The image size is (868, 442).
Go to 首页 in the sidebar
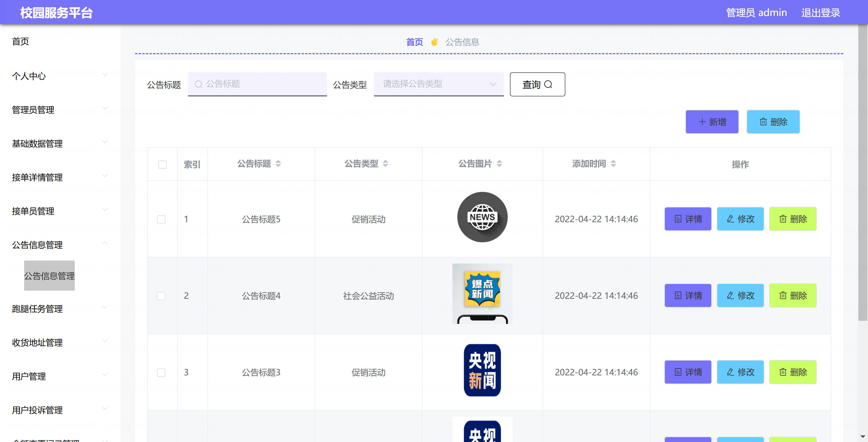pyautogui.click(x=20, y=42)
